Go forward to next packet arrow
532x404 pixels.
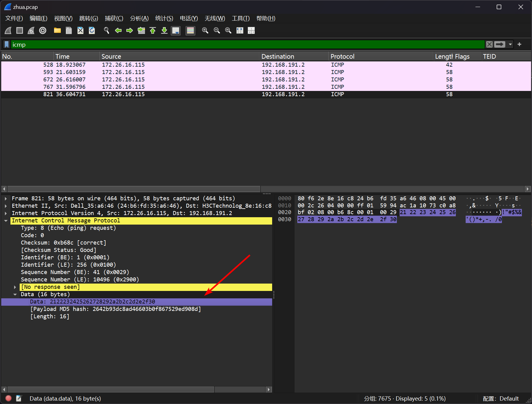click(x=130, y=30)
